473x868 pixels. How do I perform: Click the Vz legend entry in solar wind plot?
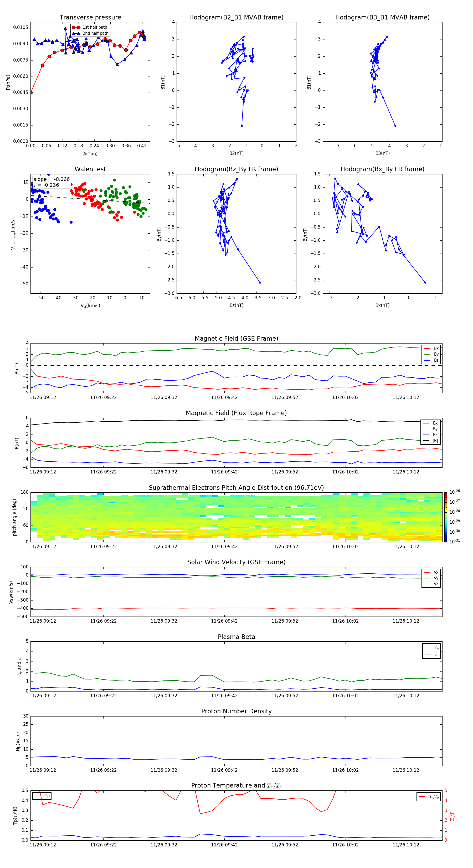point(431,584)
